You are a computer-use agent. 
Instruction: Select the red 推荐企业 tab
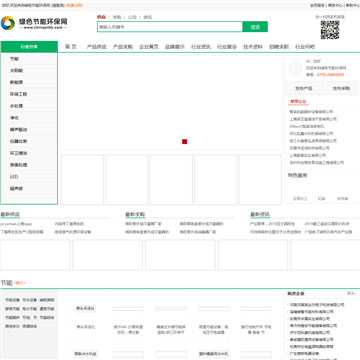point(298,101)
